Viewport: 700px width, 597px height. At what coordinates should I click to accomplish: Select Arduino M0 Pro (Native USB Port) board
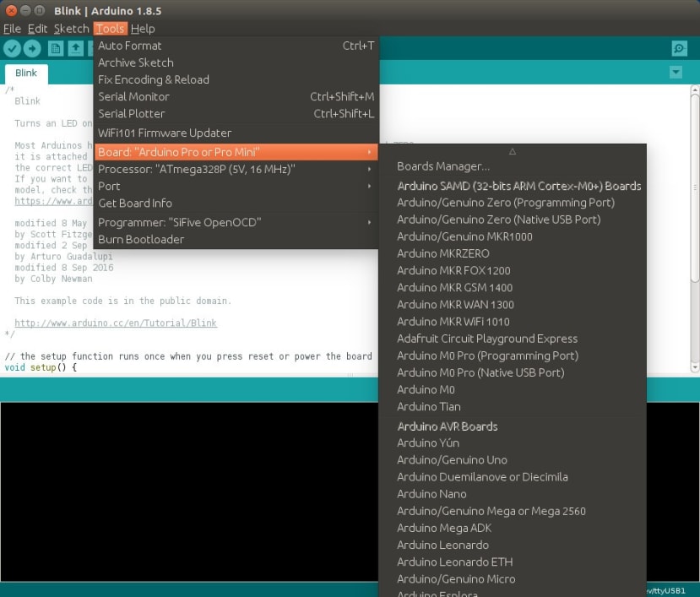click(513, 372)
